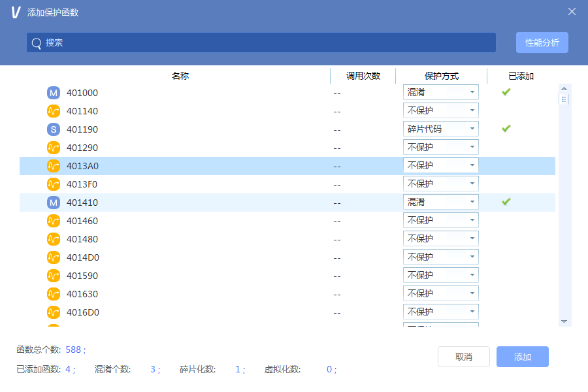Click the green added checkmark for 401190
This screenshot has width=588, height=392.
coord(506,129)
